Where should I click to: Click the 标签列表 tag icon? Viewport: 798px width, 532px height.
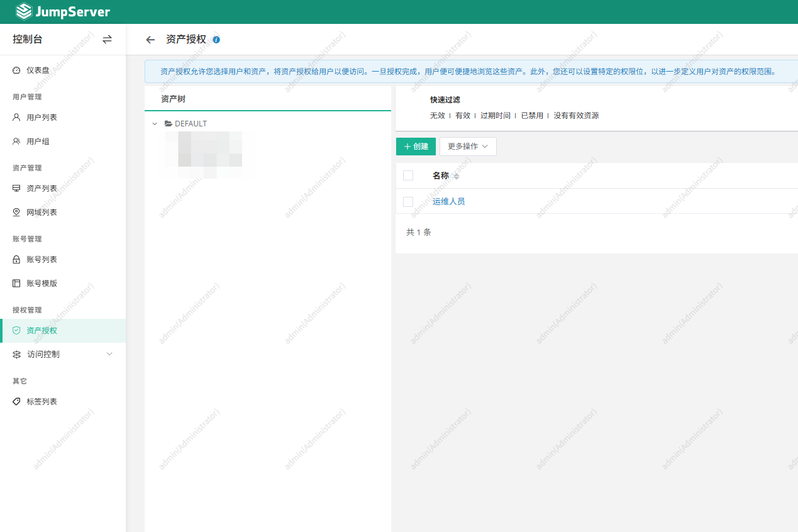point(16,401)
